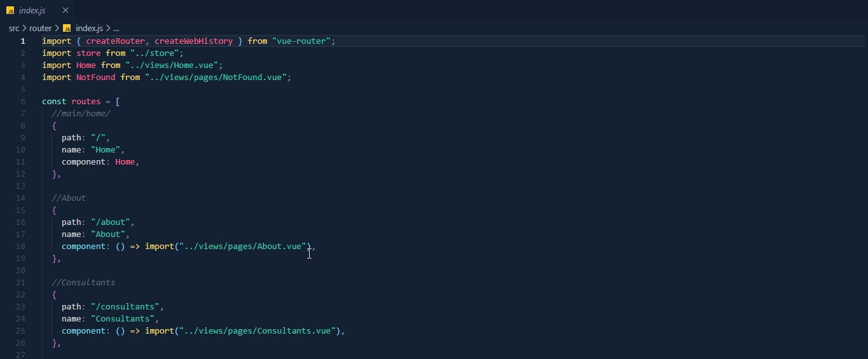This screenshot has height=359, width=868.
Task: Click the "Consultants" name string
Action: coord(123,318)
